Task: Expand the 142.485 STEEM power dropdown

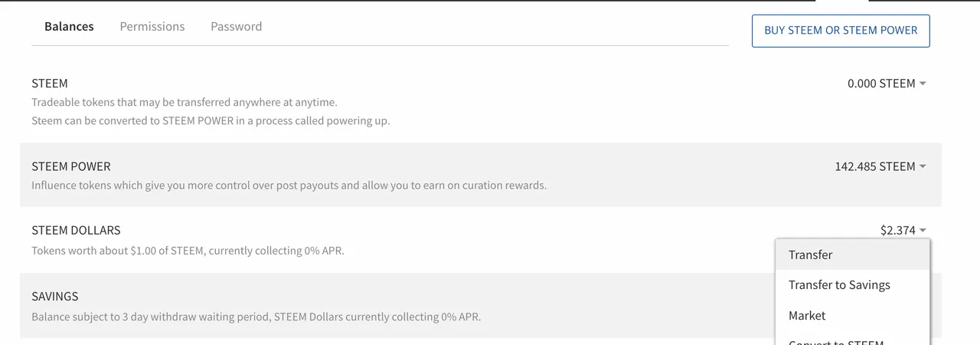Action: click(x=880, y=166)
